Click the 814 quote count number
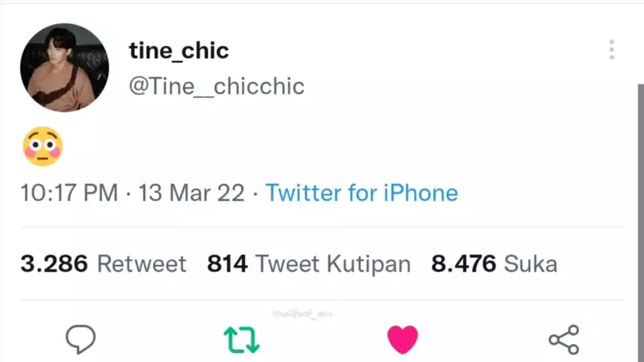Viewport: 644px width, 362px height. tap(227, 264)
